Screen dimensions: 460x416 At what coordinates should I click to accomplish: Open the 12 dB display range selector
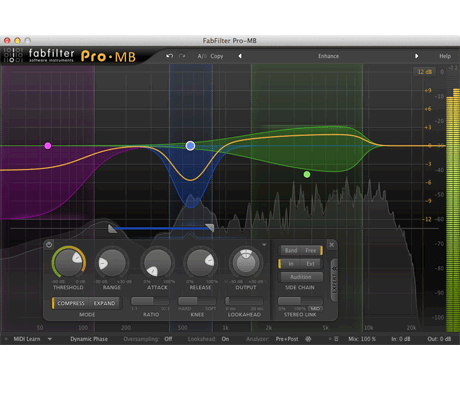pos(425,72)
